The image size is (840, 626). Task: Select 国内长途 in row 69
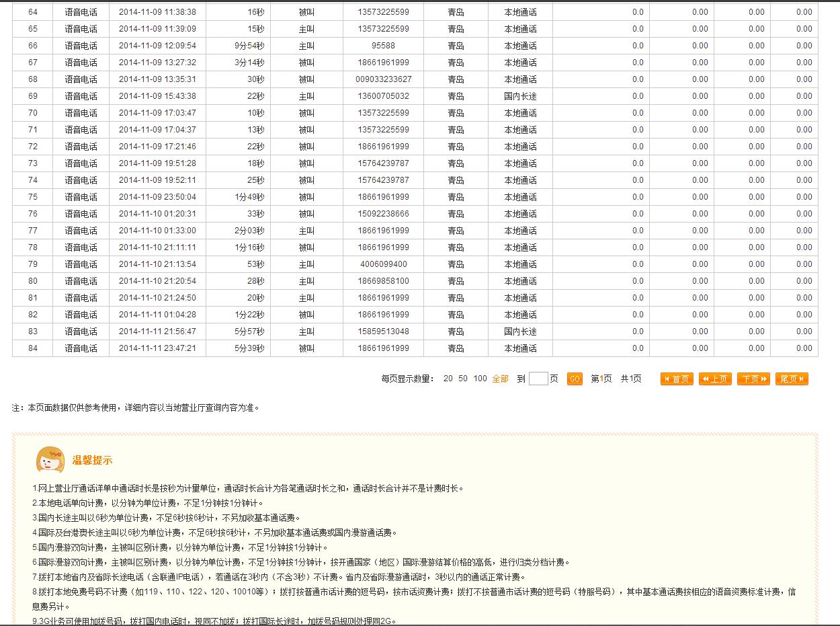[x=521, y=96]
